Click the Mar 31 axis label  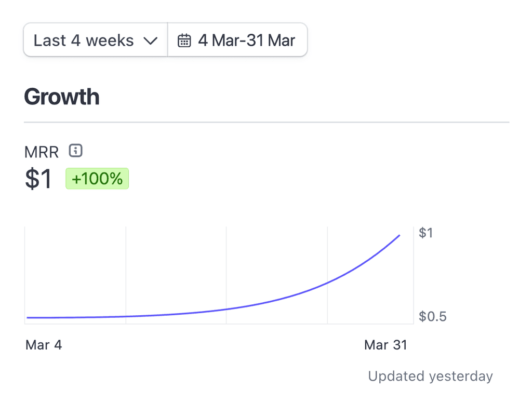(x=385, y=345)
